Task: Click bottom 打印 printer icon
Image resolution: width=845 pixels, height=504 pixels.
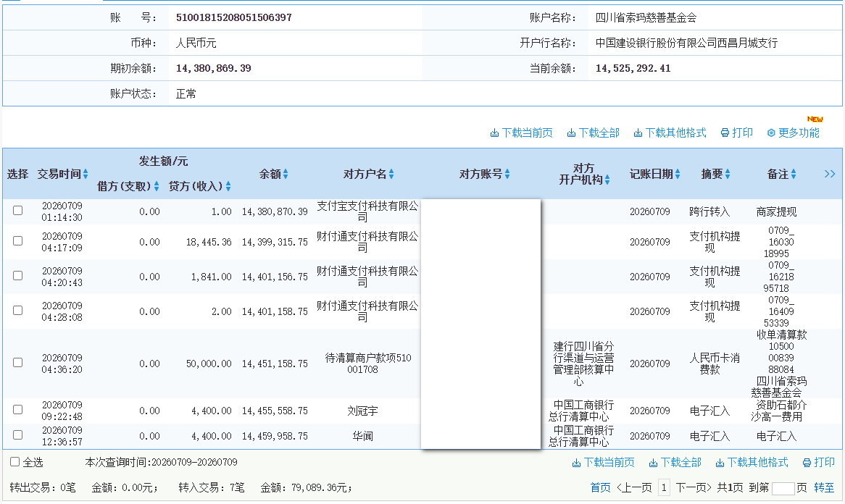Action: click(x=807, y=463)
